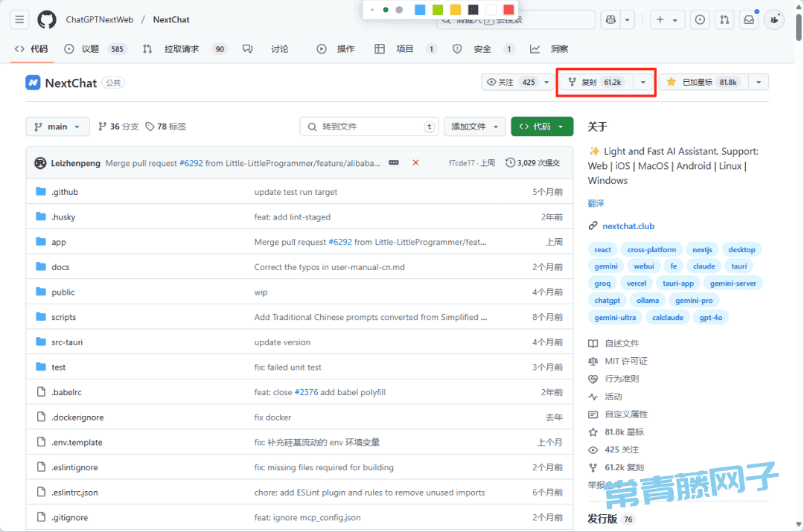Image resolution: width=804 pixels, height=532 pixels.
Task: Open commit message "update test run target"
Action: click(x=296, y=192)
